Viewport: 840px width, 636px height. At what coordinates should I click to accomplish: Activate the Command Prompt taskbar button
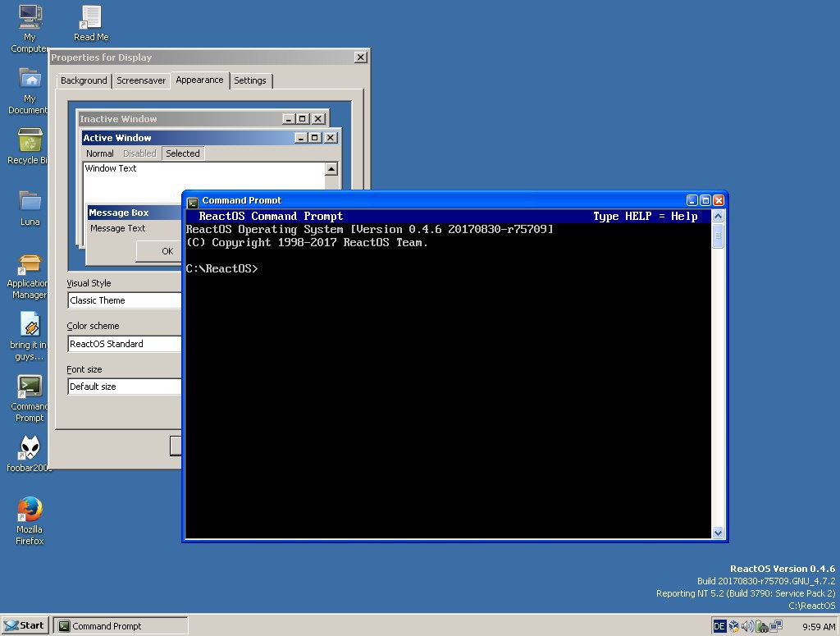pyautogui.click(x=121, y=626)
